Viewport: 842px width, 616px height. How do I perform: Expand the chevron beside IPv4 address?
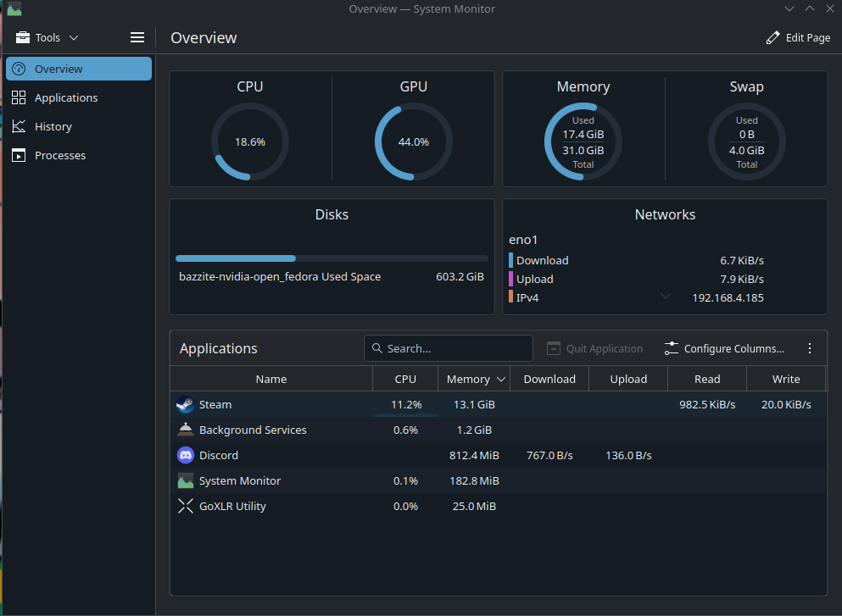coord(666,296)
